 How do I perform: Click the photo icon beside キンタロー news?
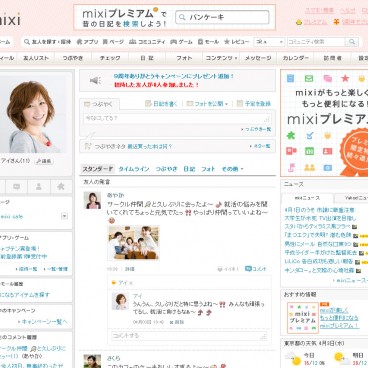(x=358, y=270)
